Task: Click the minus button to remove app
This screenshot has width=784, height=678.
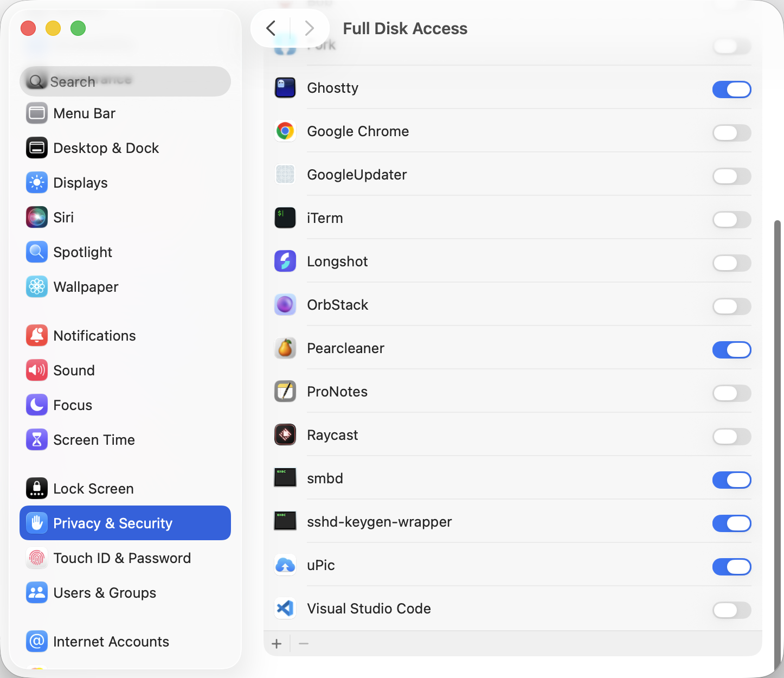Action: click(304, 644)
